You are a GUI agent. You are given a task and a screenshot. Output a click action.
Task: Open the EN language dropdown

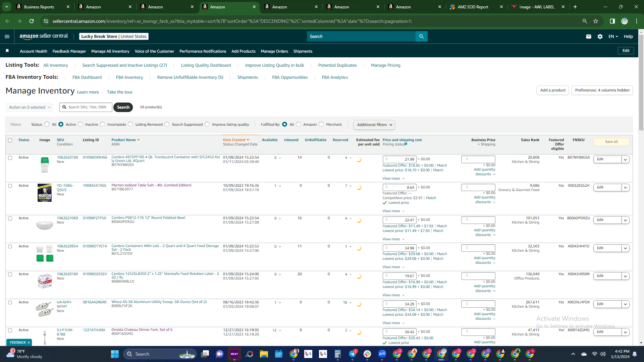click(x=613, y=37)
